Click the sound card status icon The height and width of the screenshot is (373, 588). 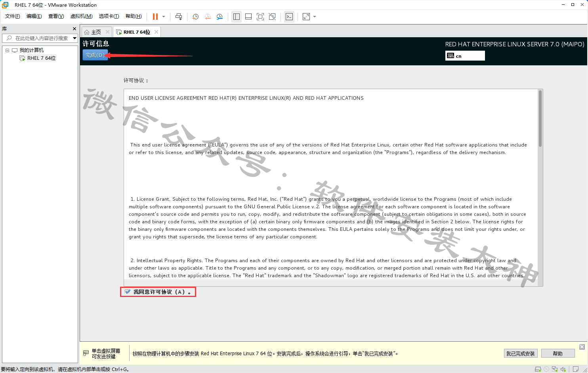[563, 369]
